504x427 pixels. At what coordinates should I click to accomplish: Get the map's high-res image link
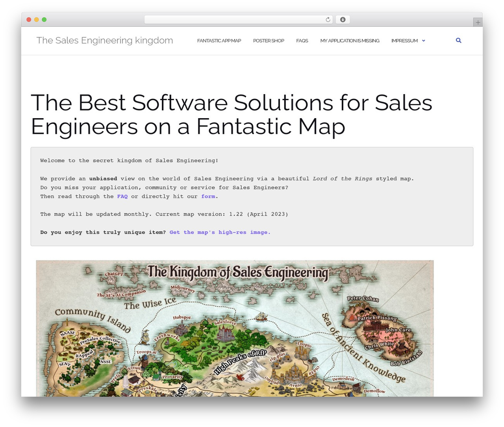tap(220, 232)
